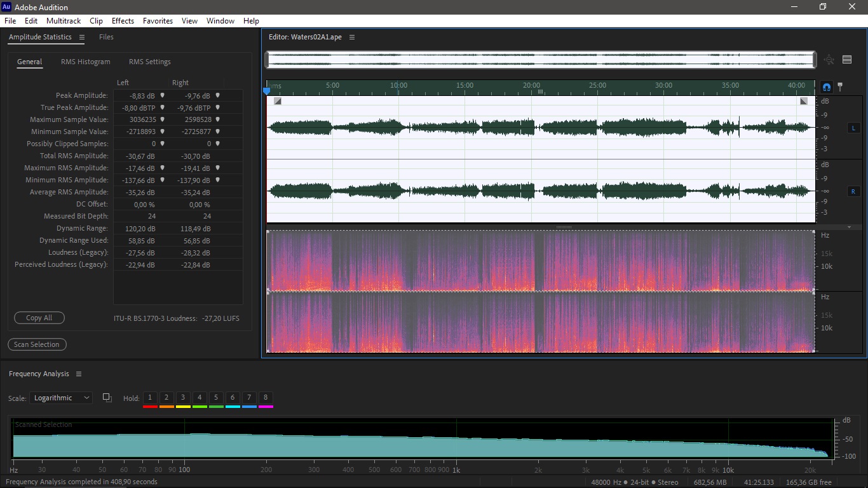
Task: Click the zoom out full icon by the overview
Action: [829, 60]
